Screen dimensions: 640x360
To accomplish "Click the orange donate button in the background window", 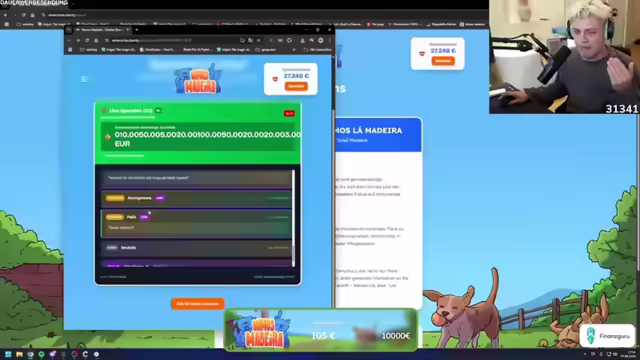I will click(443, 61).
